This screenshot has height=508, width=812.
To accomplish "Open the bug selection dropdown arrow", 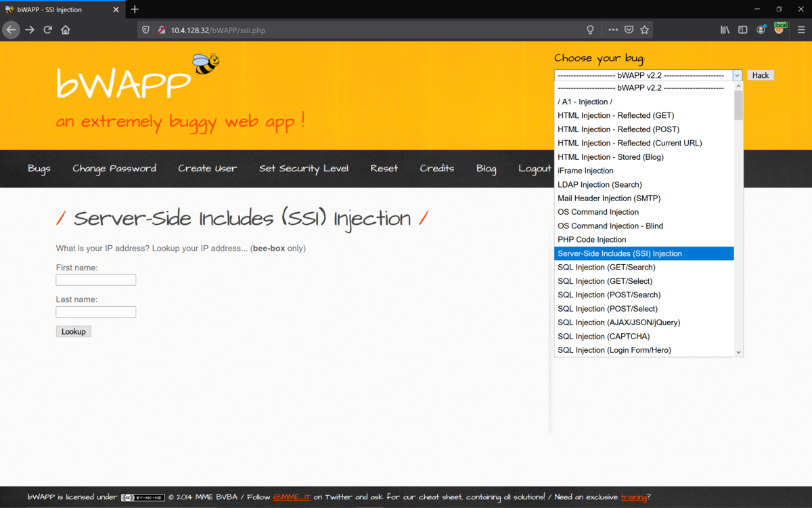I will [x=737, y=75].
